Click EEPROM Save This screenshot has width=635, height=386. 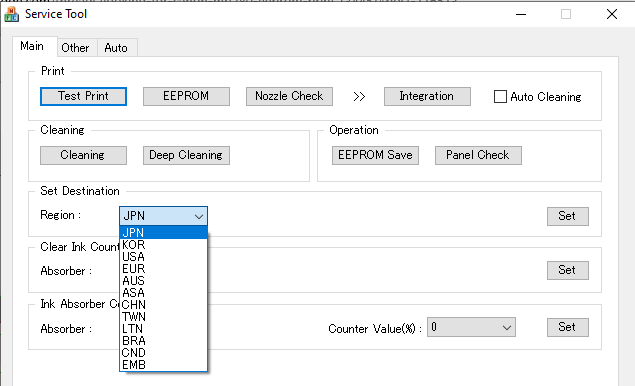pos(375,156)
